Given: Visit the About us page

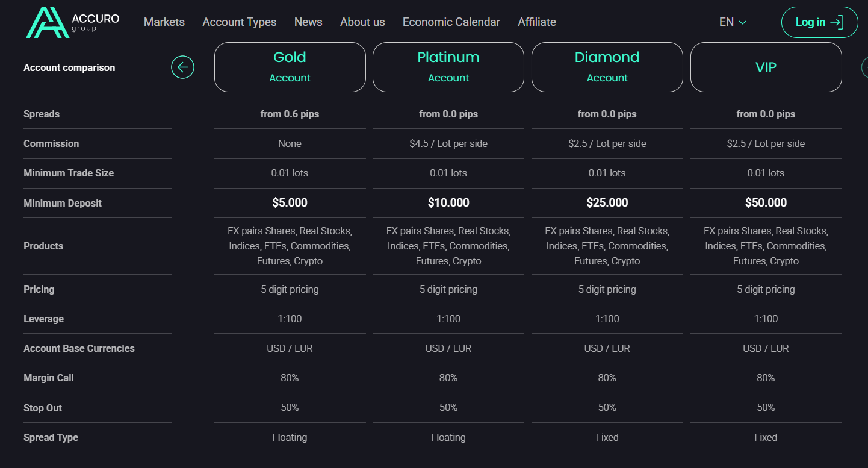Looking at the screenshot, I should click(x=362, y=22).
